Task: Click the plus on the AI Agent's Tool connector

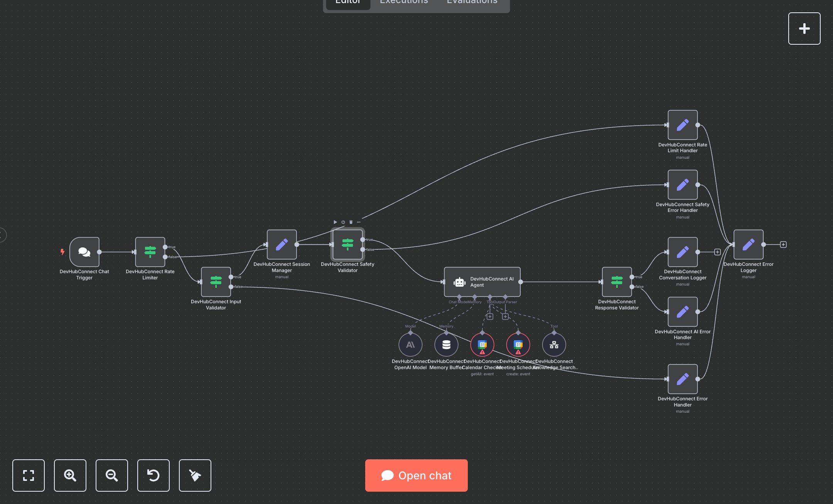Action: (490, 316)
